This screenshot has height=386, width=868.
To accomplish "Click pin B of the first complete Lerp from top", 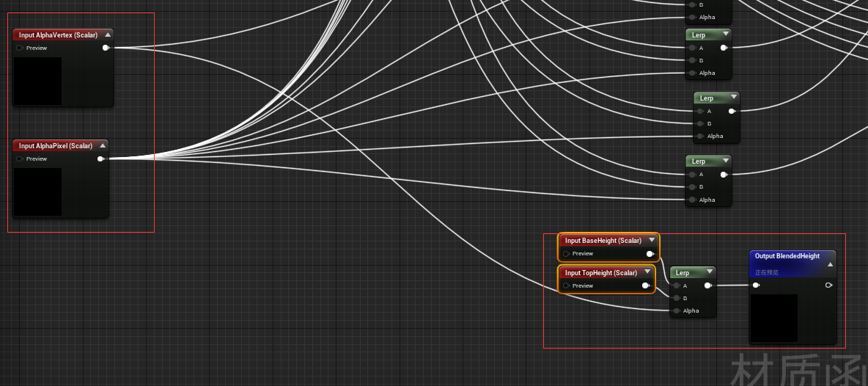I will coord(692,60).
